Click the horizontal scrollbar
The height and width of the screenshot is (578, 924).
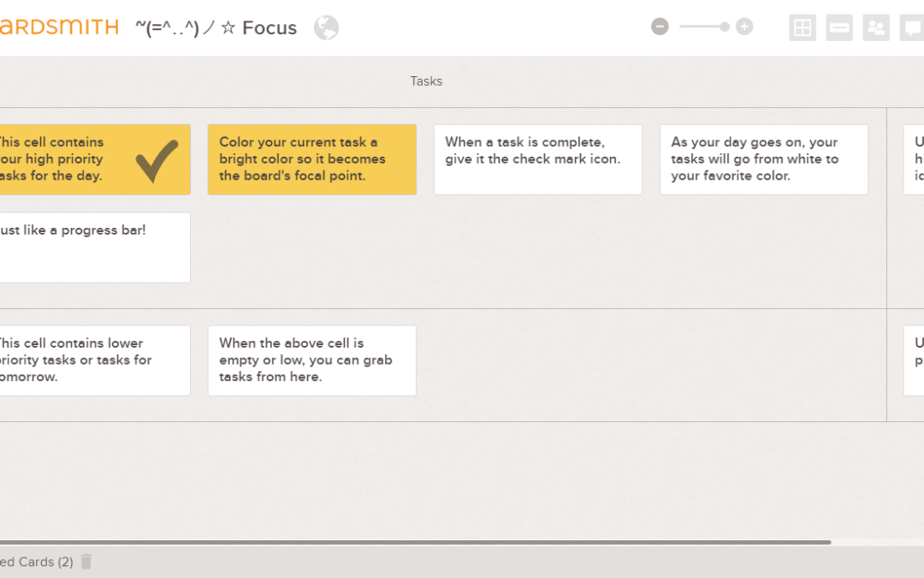click(x=416, y=542)
